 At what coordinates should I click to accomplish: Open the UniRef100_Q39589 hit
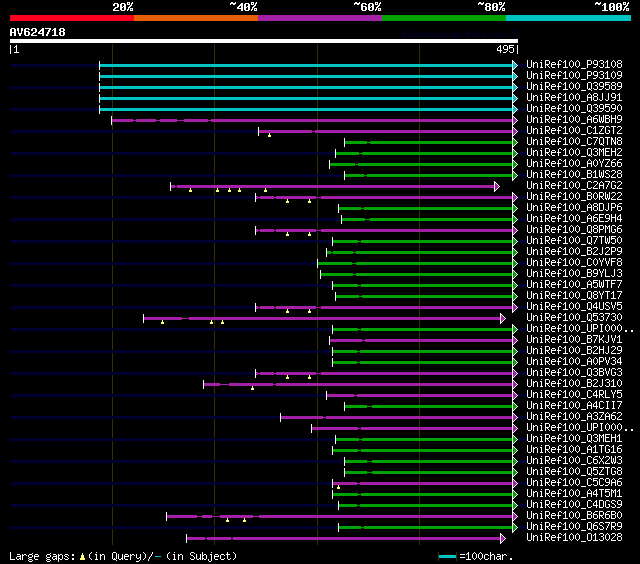574,87
